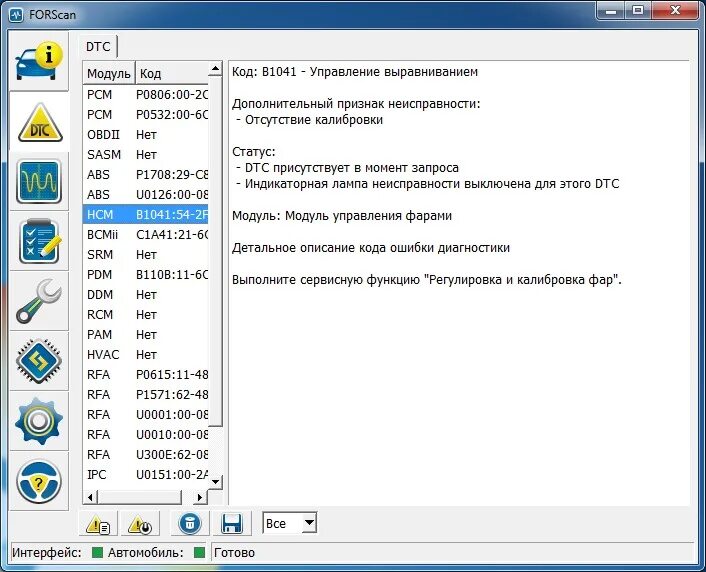
Task: Click the horizontal scroll right arrow
Action: point(199,497)
